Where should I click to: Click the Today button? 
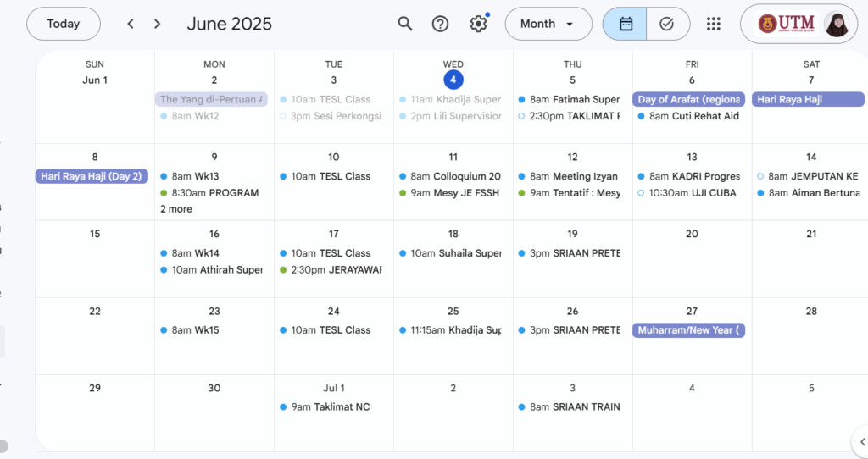(x=64, y=24)
